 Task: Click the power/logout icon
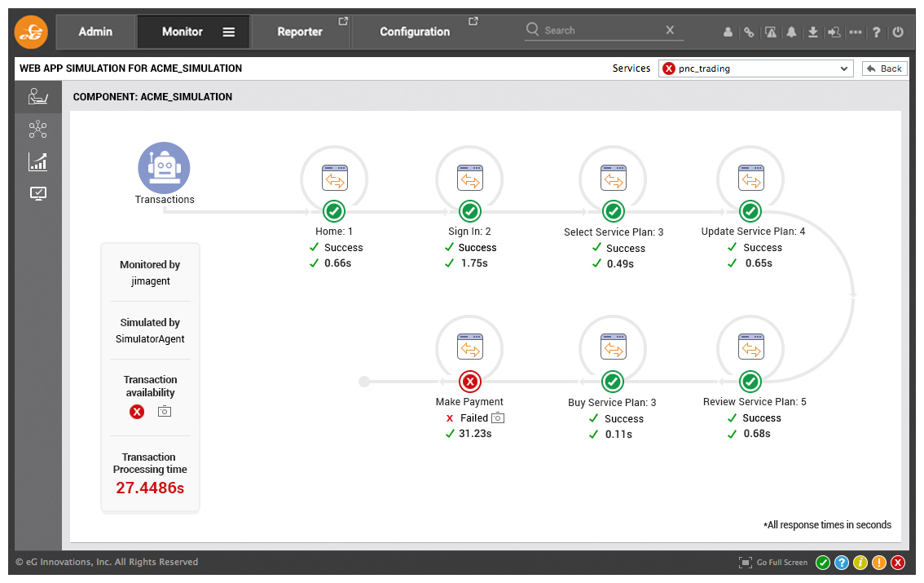(897, 32)
